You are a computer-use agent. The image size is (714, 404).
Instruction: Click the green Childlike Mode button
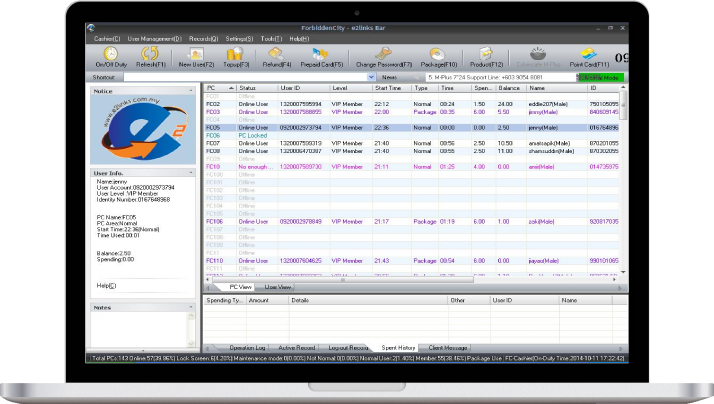(599, 76)
